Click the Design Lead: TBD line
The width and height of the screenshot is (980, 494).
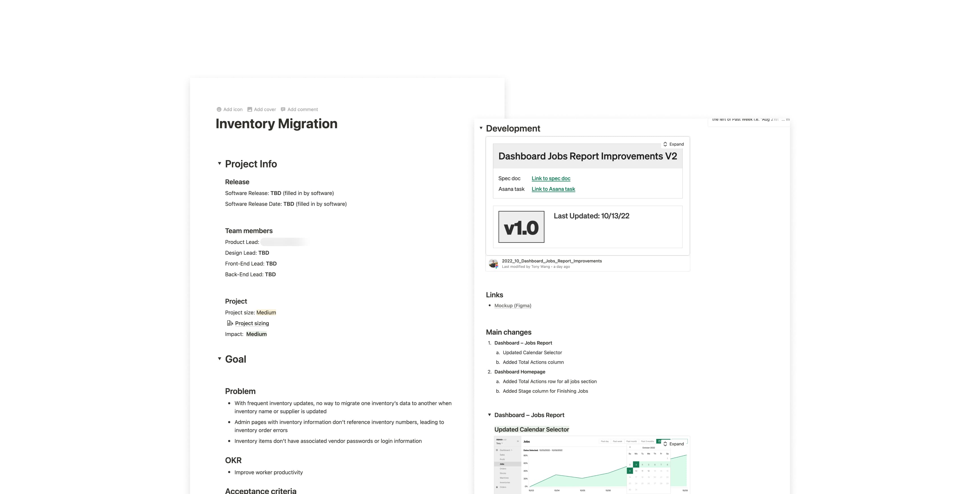tap(247, 253)
